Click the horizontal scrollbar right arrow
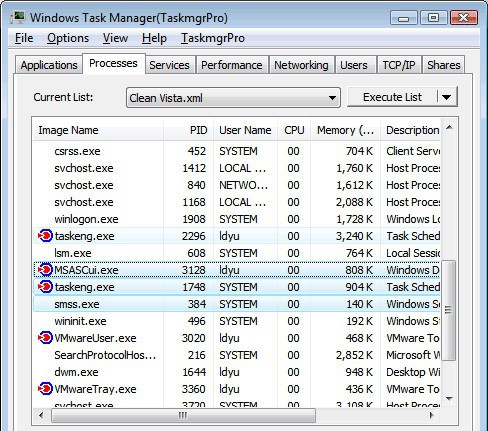This screenshot has height=431, width=488. point(432,415)
